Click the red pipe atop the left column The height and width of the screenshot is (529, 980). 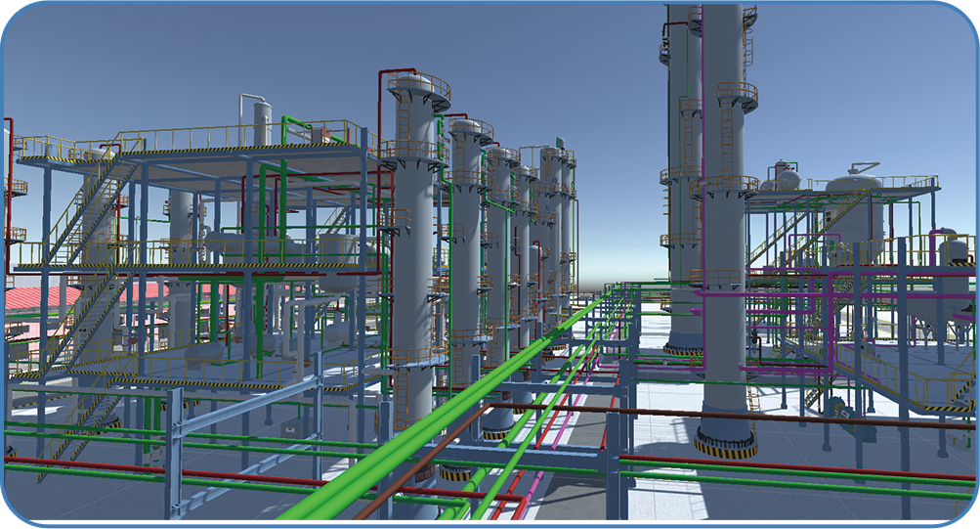(391, 71)
